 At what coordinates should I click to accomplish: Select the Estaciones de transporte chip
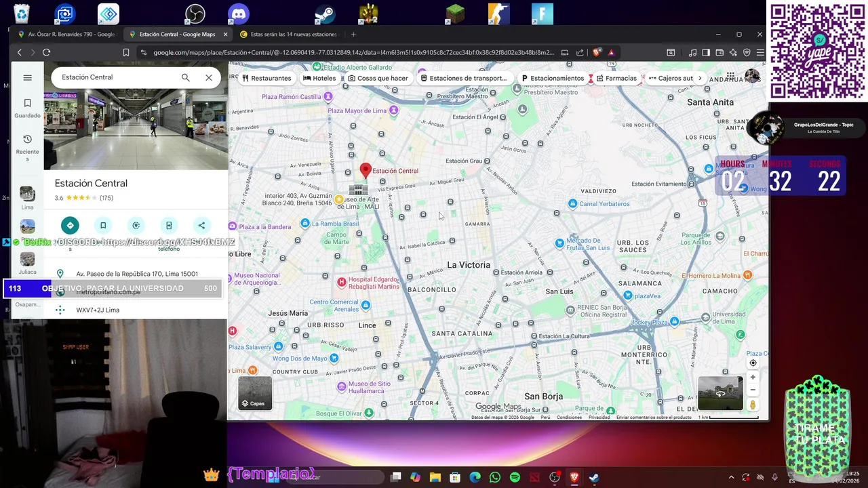[x=464, y=78]
